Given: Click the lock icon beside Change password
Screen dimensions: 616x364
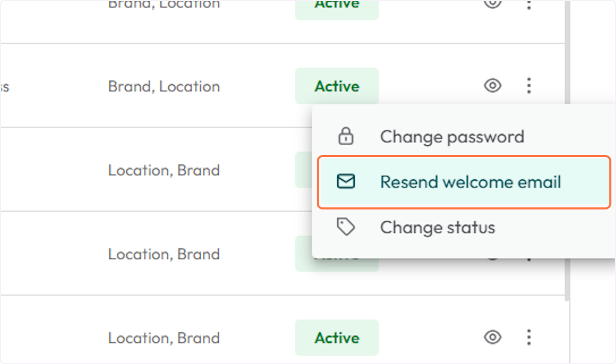Looking at the screenshot, I should [346, 137].
